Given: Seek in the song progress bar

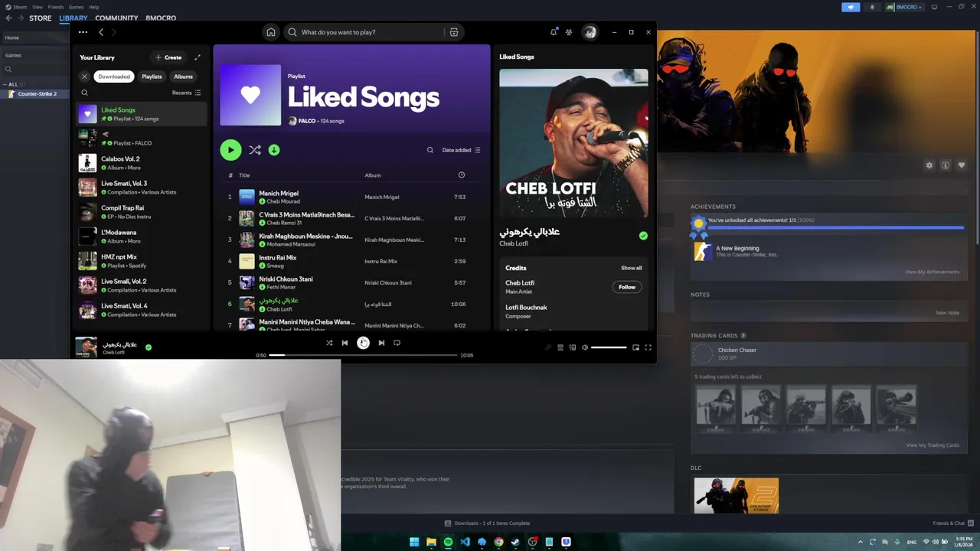Looking at the screenshot, I should (363, 355).
